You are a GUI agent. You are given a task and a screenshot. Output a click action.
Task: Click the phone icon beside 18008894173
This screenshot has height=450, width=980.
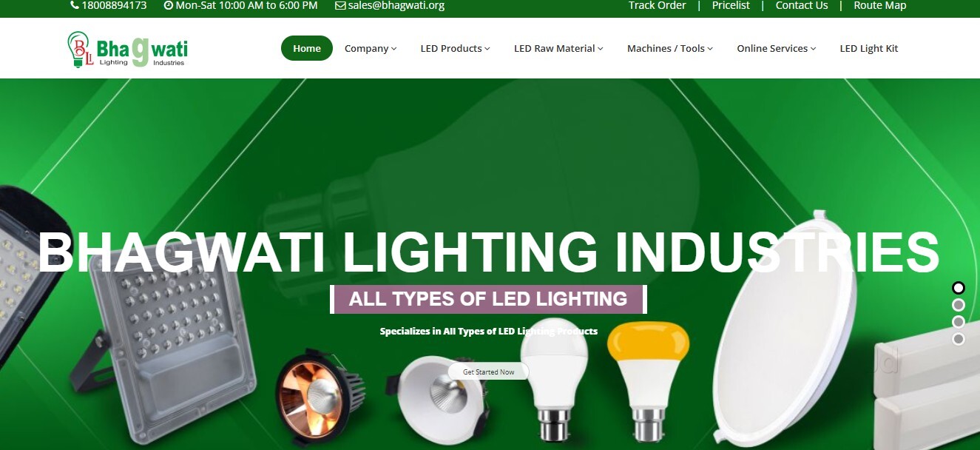coord(74,5)
